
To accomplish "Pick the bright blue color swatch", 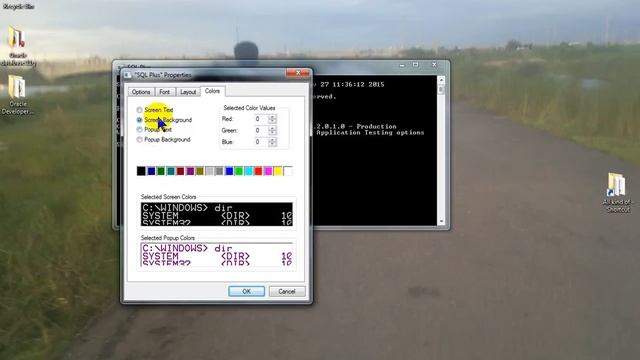I will [x=229, y=171].
